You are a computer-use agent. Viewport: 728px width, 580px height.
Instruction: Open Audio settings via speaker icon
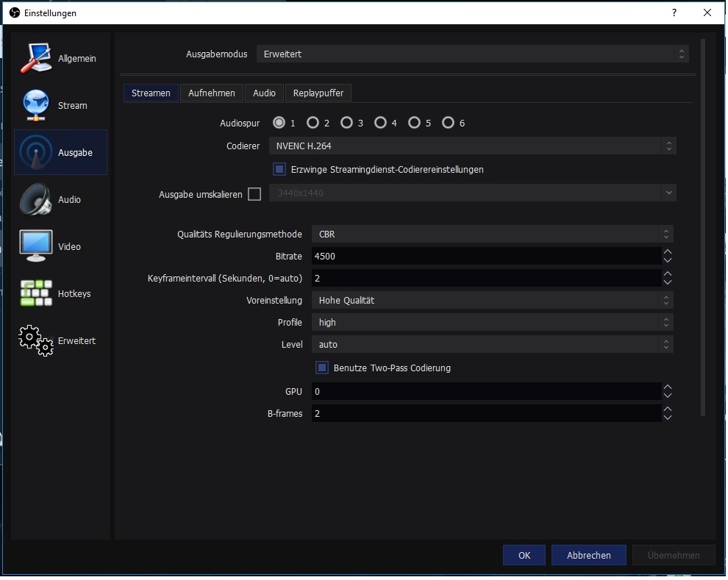(x=36, y=200)
